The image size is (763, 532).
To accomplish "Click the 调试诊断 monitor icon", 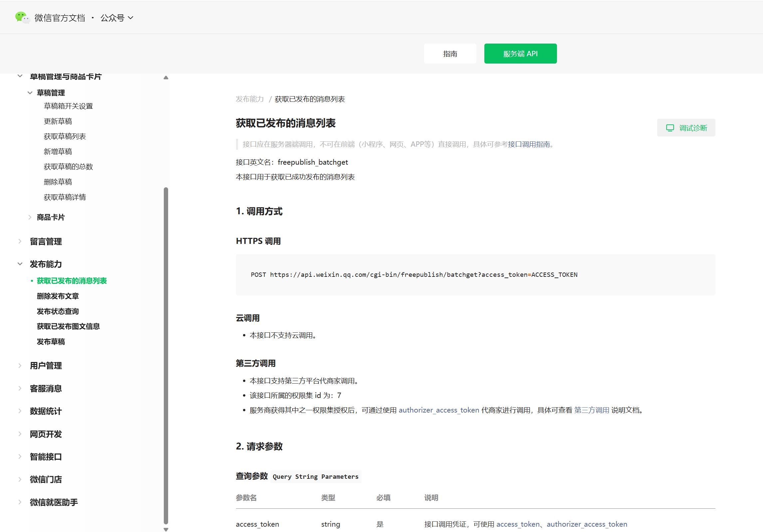I will [670, 128].
